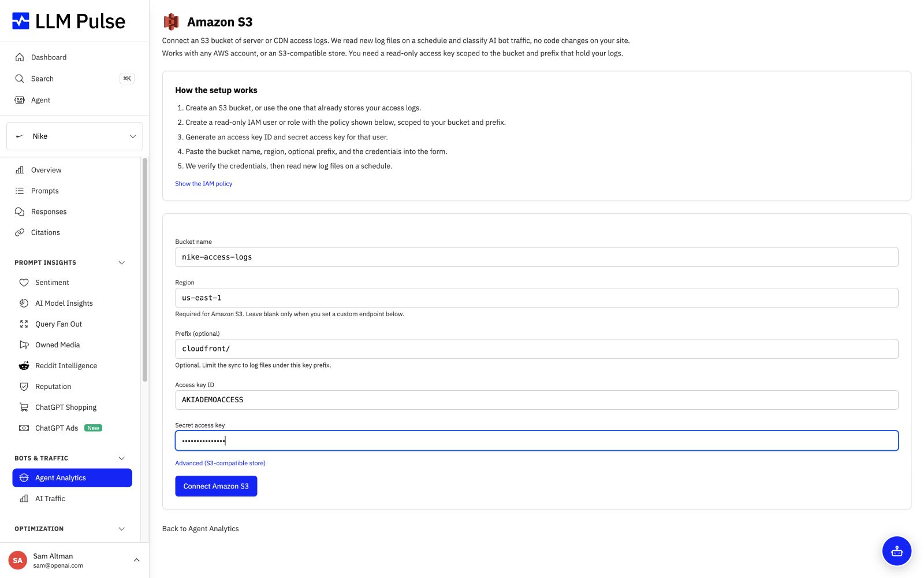Click the Nike swoosh brand icon

(x=20, y=136)
